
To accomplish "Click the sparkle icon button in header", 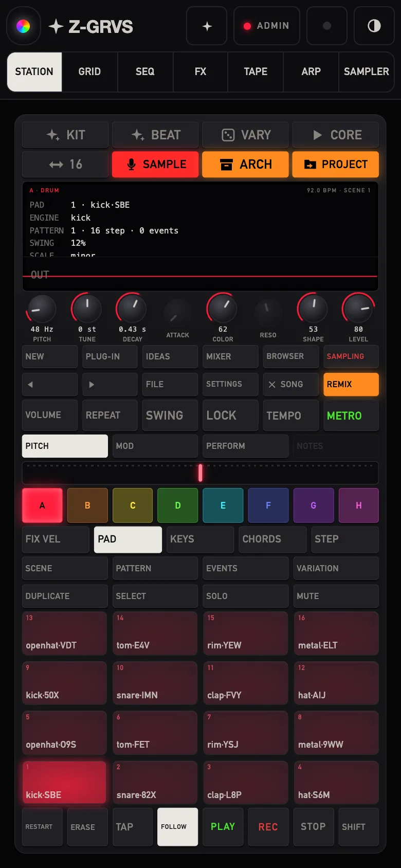I will click(207, 26).
